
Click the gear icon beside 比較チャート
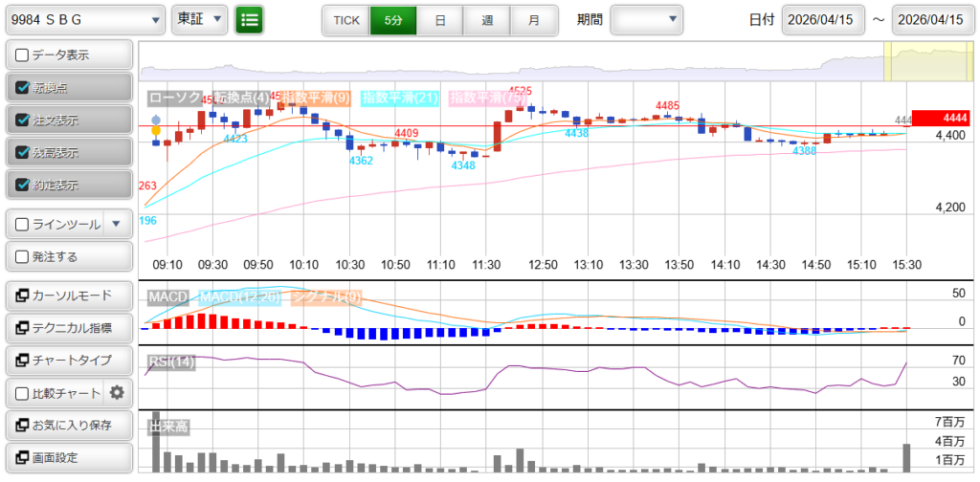click(x=117, y=392)
